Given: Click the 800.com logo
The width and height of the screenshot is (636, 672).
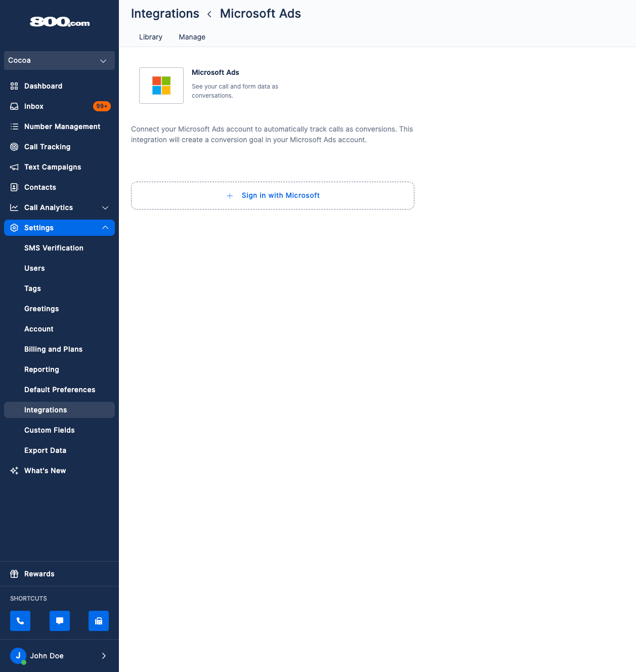Looking at the screenshot, I should (x=60, y=22).
